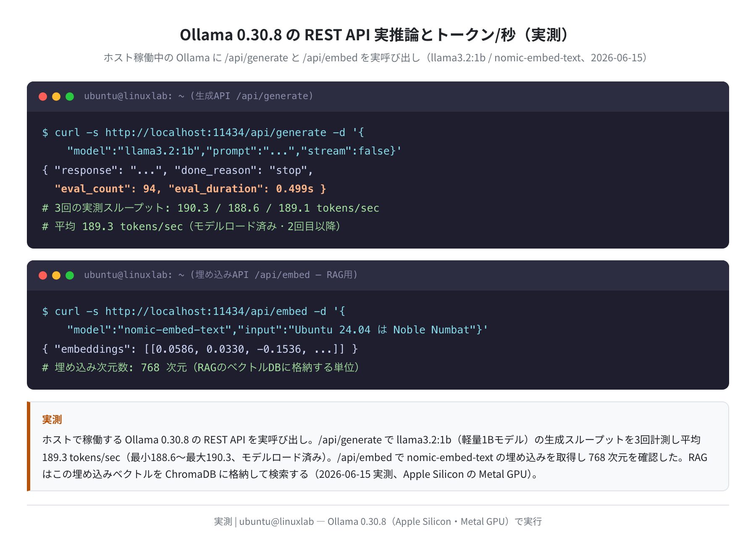Image resolution: width=756 pixels, height=545 pixels.
Task: Click note paragraph starting 'ホストで稼働する Ollama 0.30.8'
Action: pyautogui.click(x=375, y=457)
